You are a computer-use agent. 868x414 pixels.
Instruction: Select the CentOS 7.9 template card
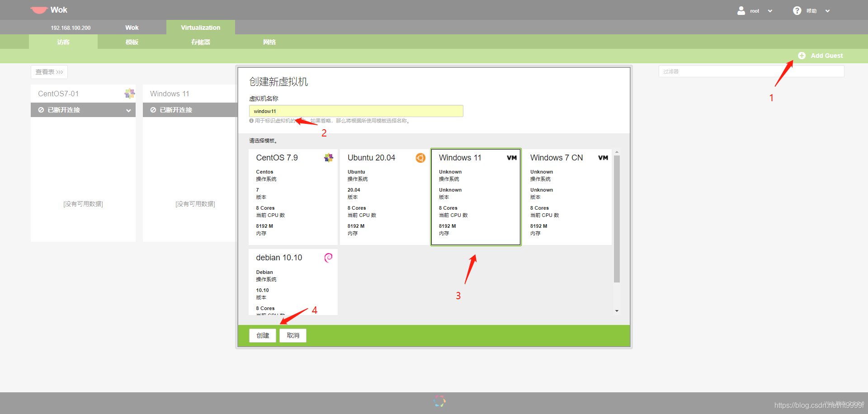point(293,197)
